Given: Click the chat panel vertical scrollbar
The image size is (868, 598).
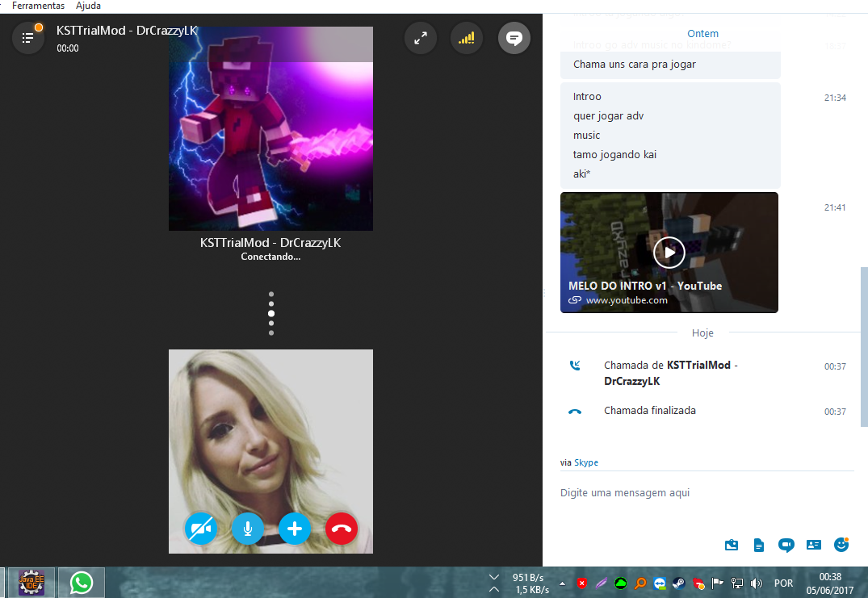Looking at the screenshot, I should pos(864,347).
